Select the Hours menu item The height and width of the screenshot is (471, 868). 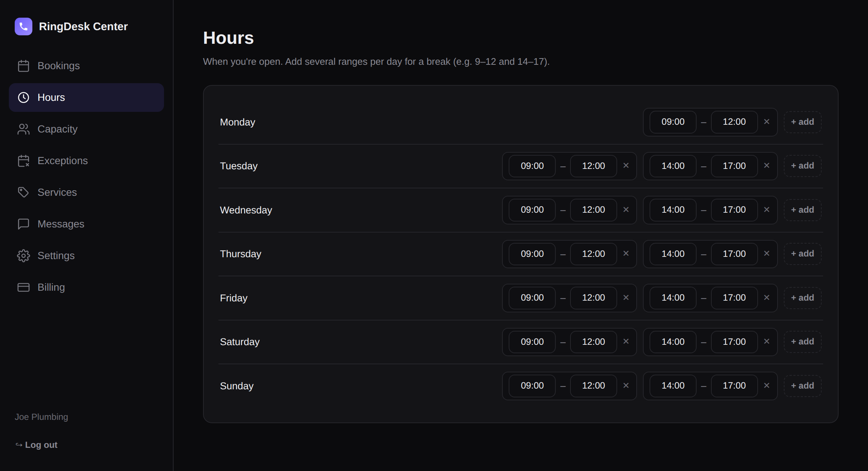[x=86, y=98]
